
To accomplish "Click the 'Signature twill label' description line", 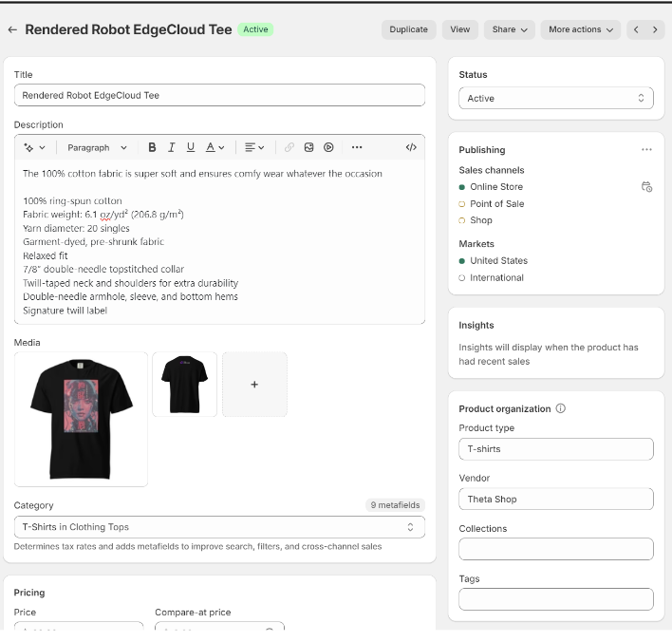I will pos(65,311).
